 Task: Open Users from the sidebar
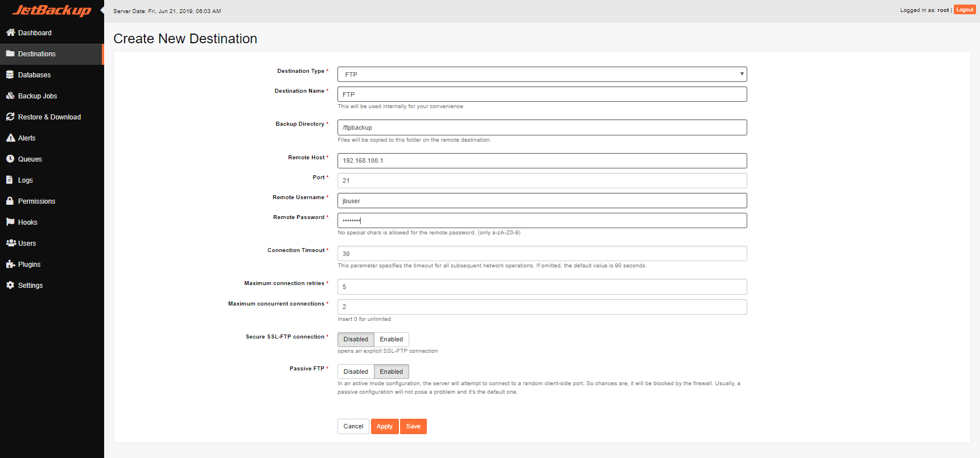[52, 244]
